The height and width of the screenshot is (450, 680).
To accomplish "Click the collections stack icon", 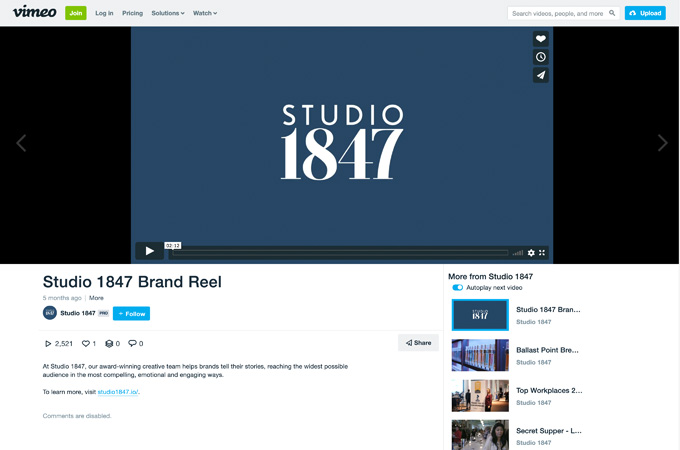I will click(x=109, y=343).
